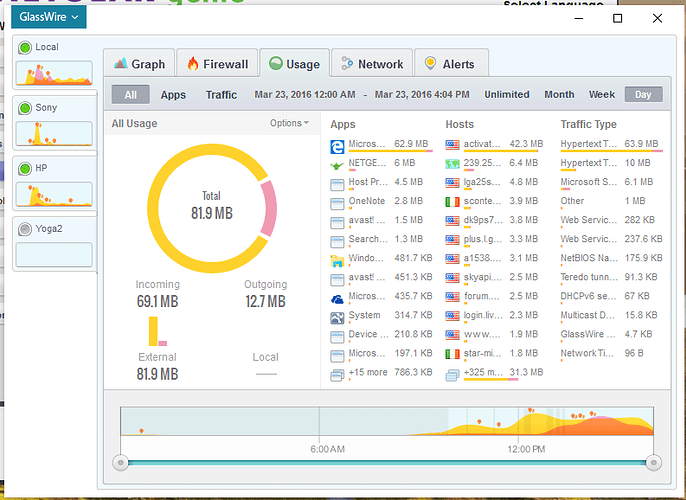Click the Italian flag beside sconte host

[453, 202]
